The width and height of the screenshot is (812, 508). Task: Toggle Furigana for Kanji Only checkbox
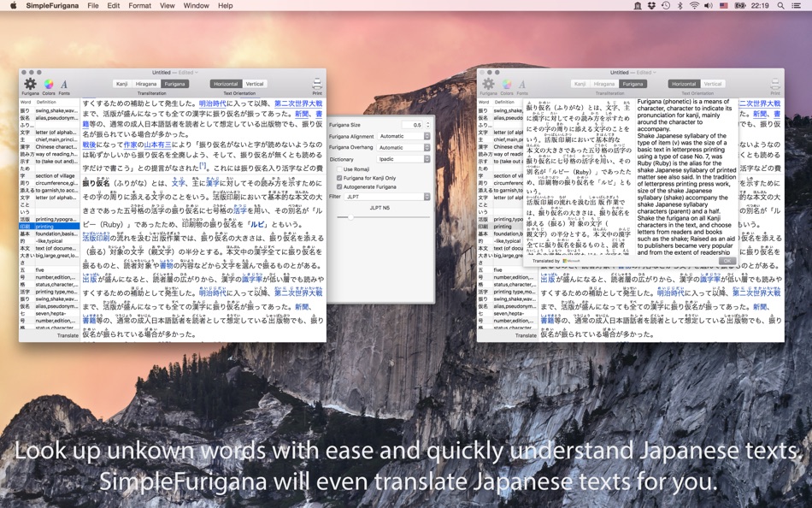(339, 178)
